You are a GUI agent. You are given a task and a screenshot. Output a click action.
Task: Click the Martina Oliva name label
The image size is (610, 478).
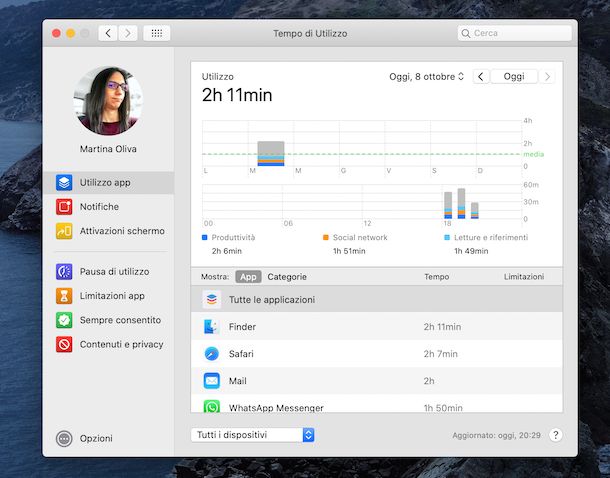point(108,149)
